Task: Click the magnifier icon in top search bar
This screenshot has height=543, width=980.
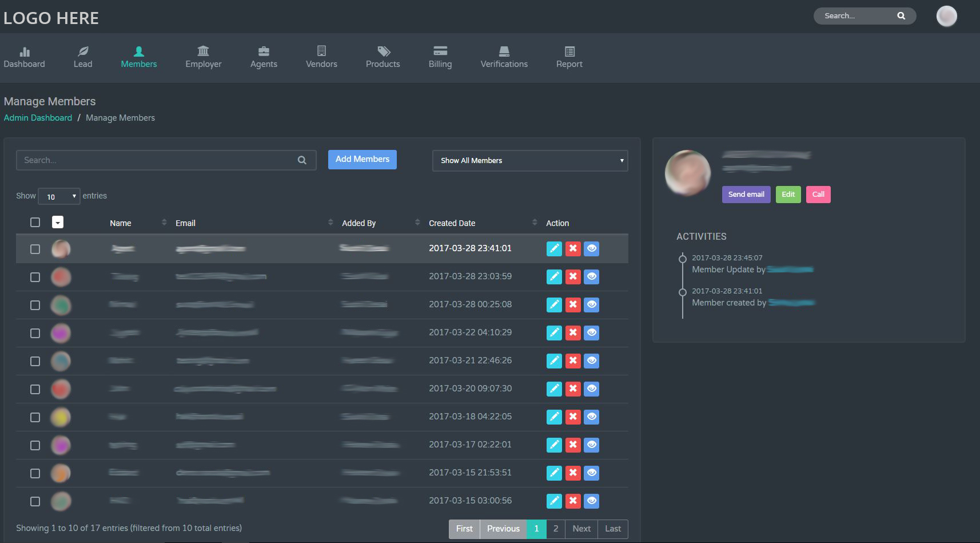Action: (901, 16)
